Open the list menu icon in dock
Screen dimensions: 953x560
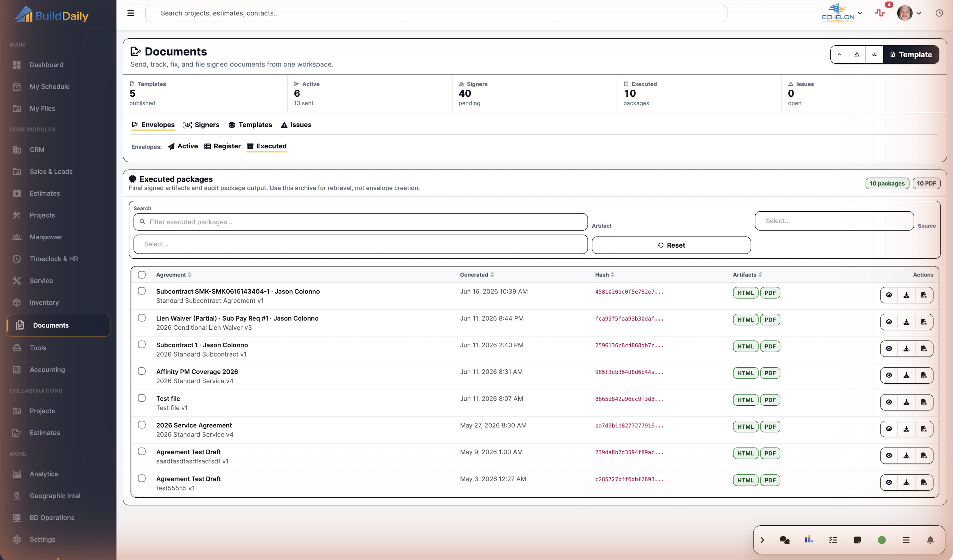click(906, 540)
